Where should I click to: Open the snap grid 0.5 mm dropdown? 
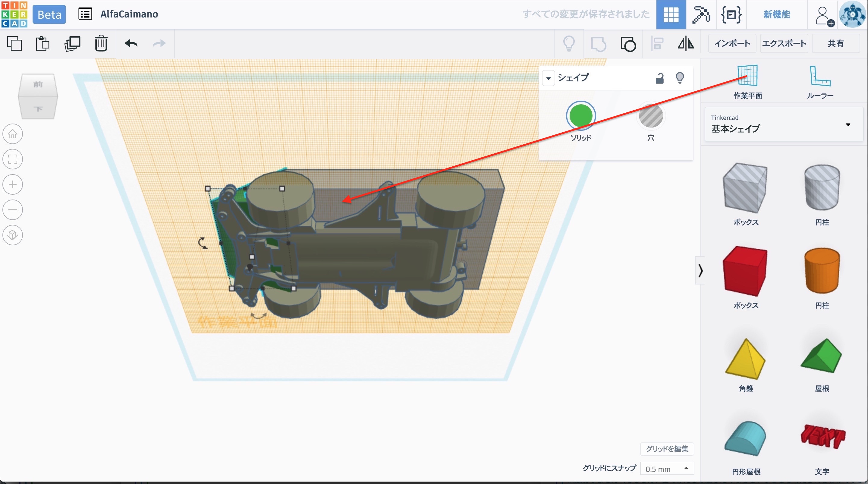coord(667,469)
